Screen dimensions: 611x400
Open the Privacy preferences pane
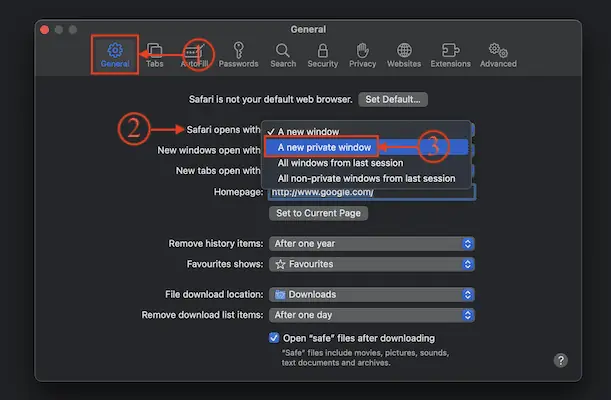362,54
